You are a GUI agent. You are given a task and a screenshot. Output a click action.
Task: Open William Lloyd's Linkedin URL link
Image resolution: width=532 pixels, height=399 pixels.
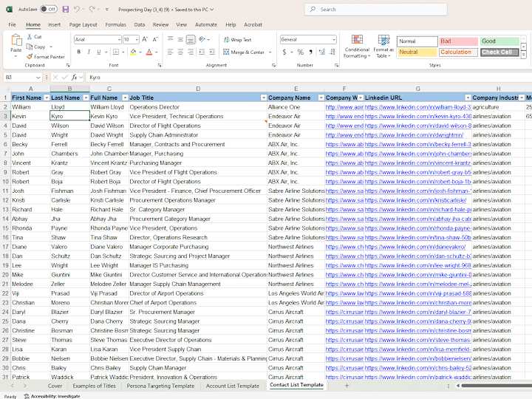point(417,107)
